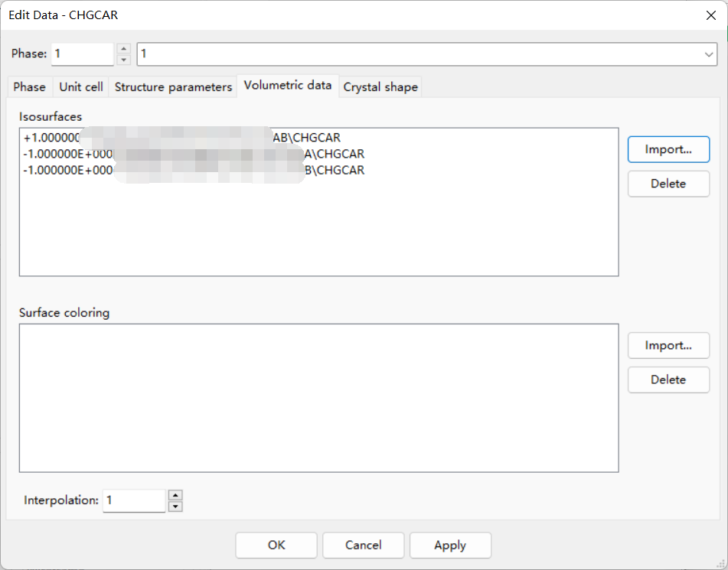
Task: Import an isosurface data file
Action: [668, 149]
